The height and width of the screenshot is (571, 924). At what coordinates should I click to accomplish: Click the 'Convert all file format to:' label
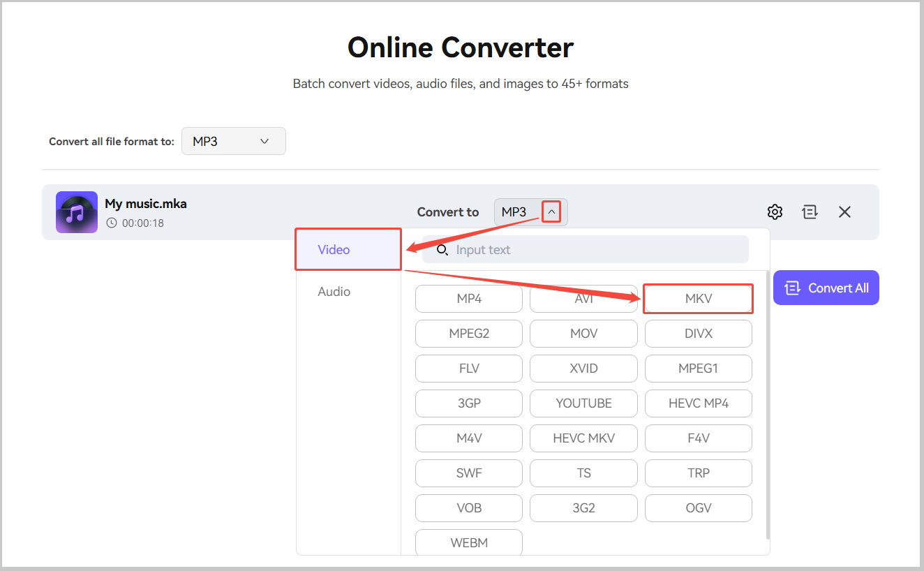tap(112, 141)
